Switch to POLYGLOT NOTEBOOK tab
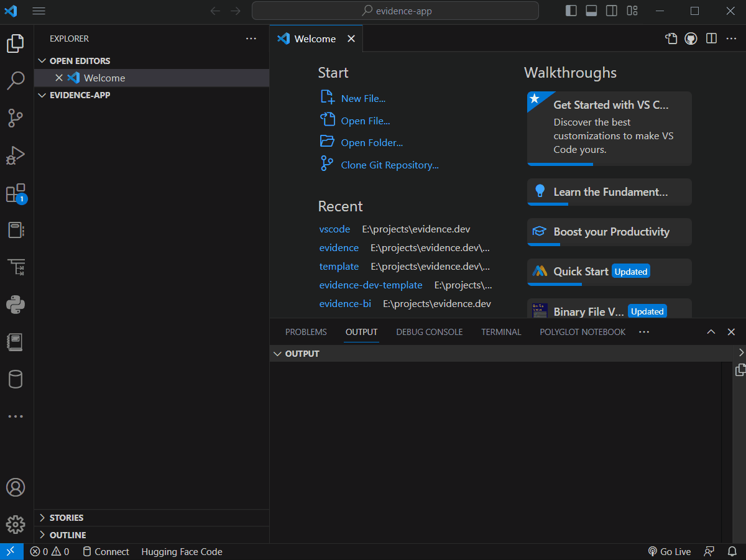 click(583, 332)
